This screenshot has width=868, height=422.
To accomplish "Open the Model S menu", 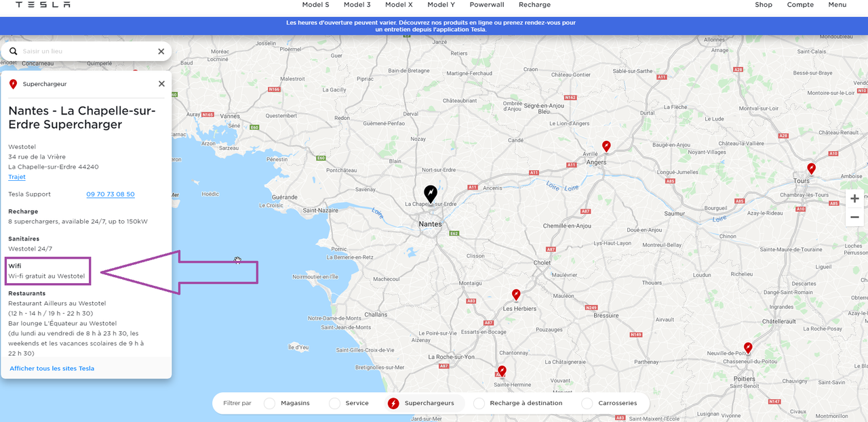I will coord(315,5).
